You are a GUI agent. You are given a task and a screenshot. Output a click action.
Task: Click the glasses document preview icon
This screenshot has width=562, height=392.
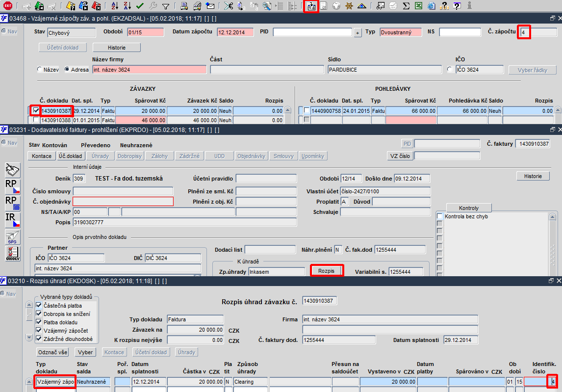pyautogui.click(x=381, y=6)
